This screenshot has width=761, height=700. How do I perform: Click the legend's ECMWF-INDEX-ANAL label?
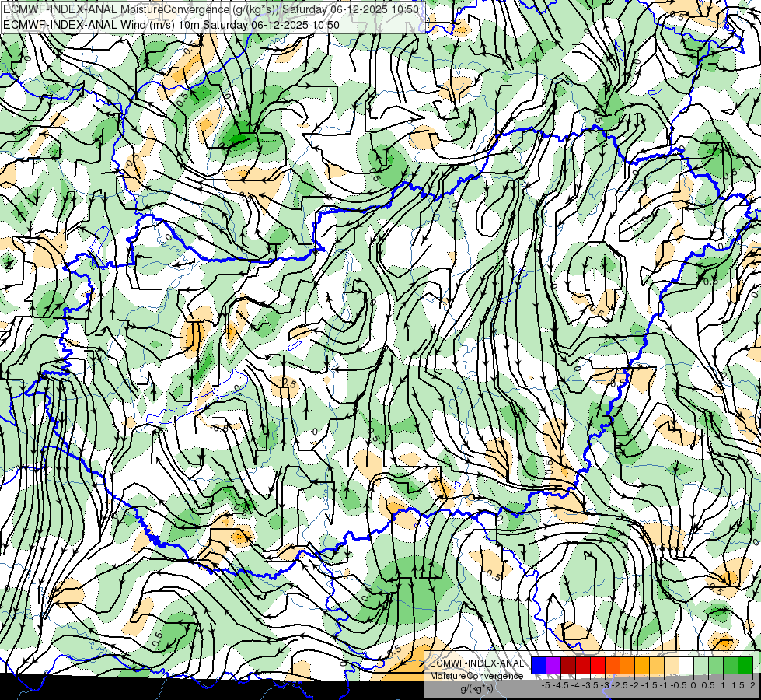click(x=476, y=663)
